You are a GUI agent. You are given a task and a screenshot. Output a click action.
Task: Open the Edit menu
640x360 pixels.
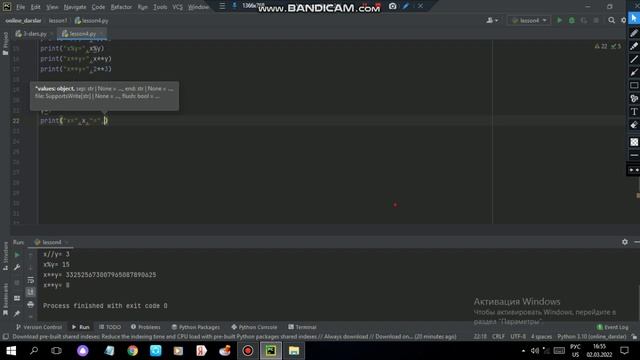36,7
